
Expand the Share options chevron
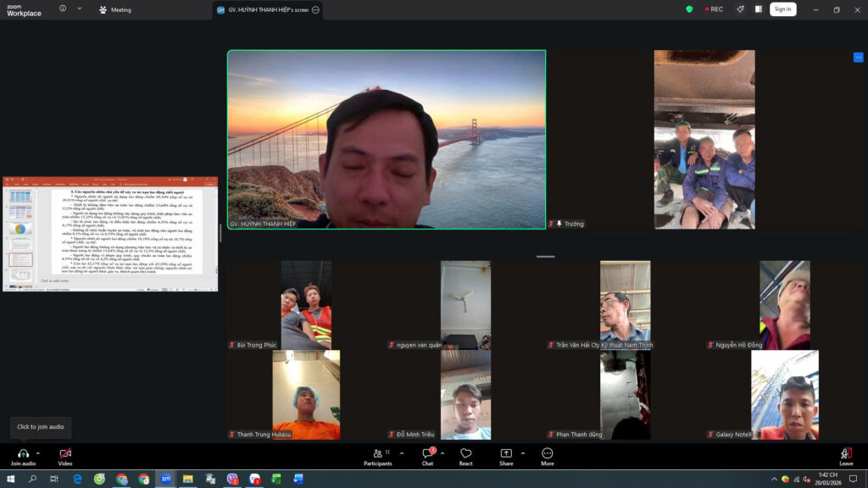523,453
